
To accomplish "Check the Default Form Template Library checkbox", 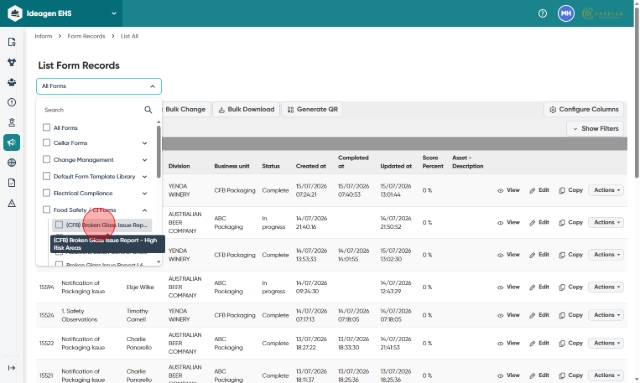I will point(47,176).
